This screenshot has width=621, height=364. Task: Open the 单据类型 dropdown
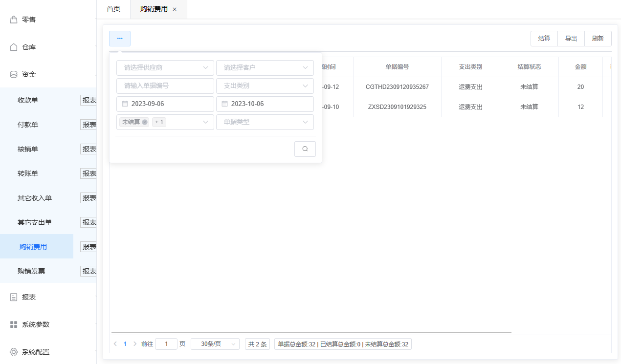pyautogui.click(x=265, y=122)
